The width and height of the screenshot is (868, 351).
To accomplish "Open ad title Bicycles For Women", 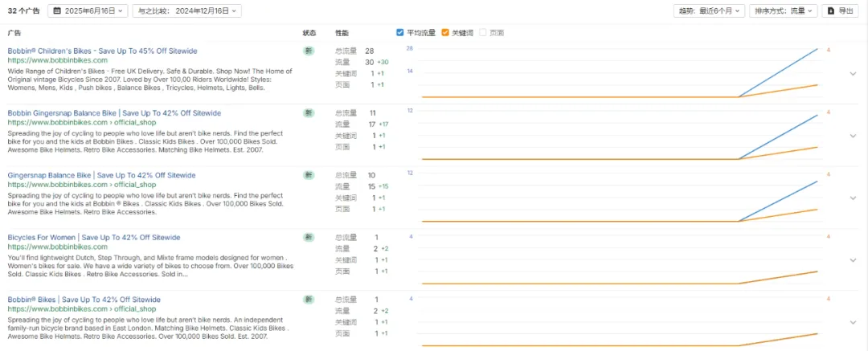I will (x=94, y=238).
